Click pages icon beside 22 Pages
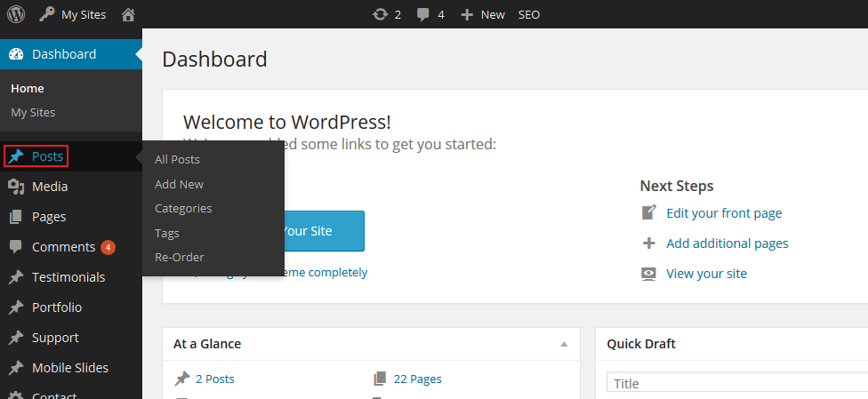This screenshot has width=868, height=399. pos(380,379)
